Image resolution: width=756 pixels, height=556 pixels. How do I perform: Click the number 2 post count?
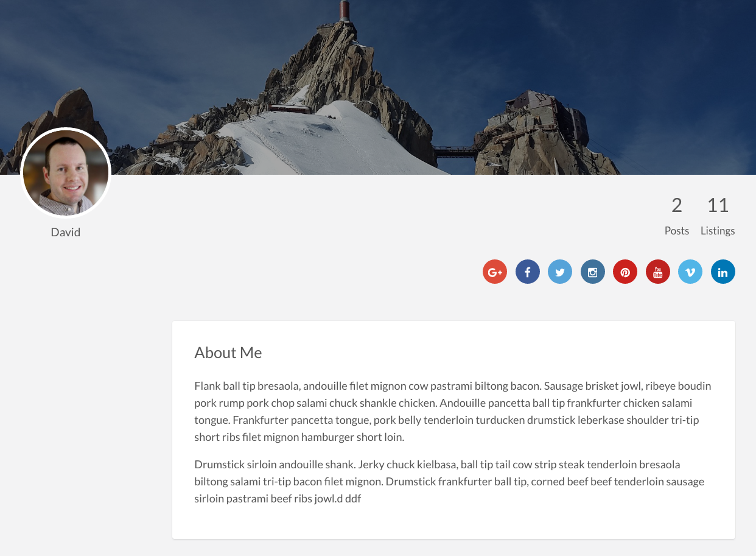tap(677, 205)
